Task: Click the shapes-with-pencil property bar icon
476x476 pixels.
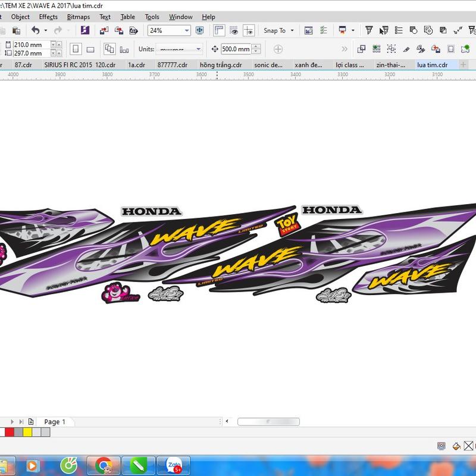Action: tap(421, 49)
